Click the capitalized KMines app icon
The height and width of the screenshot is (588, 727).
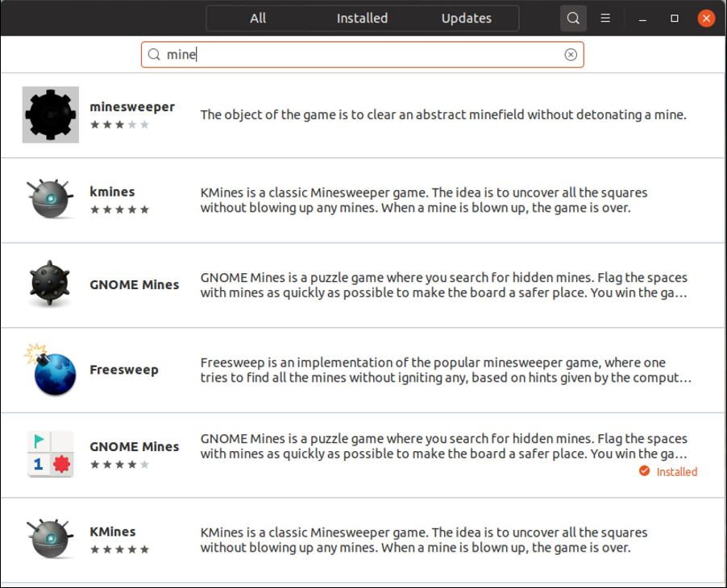click(50, 539)
